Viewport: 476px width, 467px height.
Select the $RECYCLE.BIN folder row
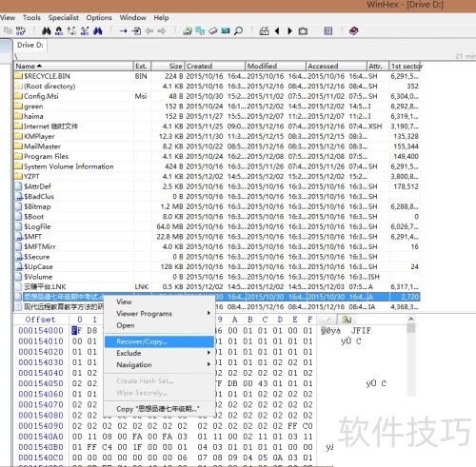click(217, 76)
